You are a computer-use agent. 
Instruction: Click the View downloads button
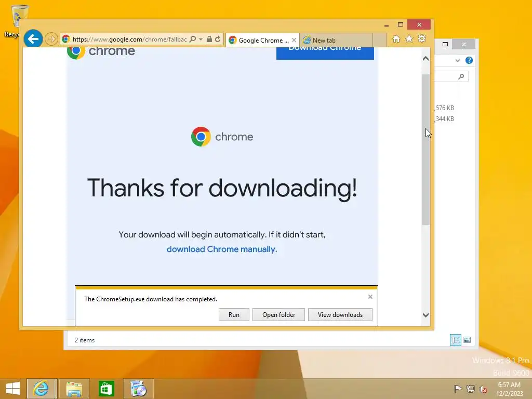340,314
